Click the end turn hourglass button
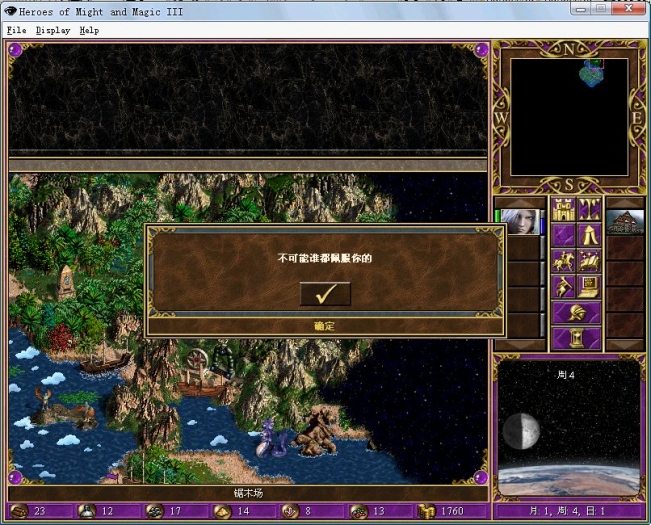Image resolution: width=651 pixels, height=525 pixels. coord(576,338)
